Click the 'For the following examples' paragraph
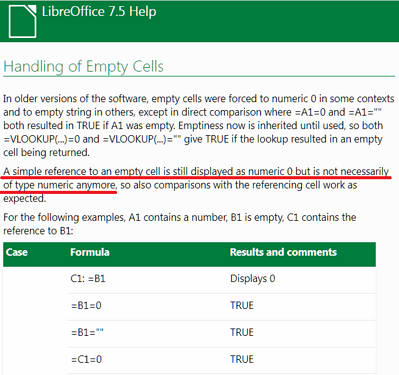The width and height of the screenshot is (399, 375). click(180, 224)
